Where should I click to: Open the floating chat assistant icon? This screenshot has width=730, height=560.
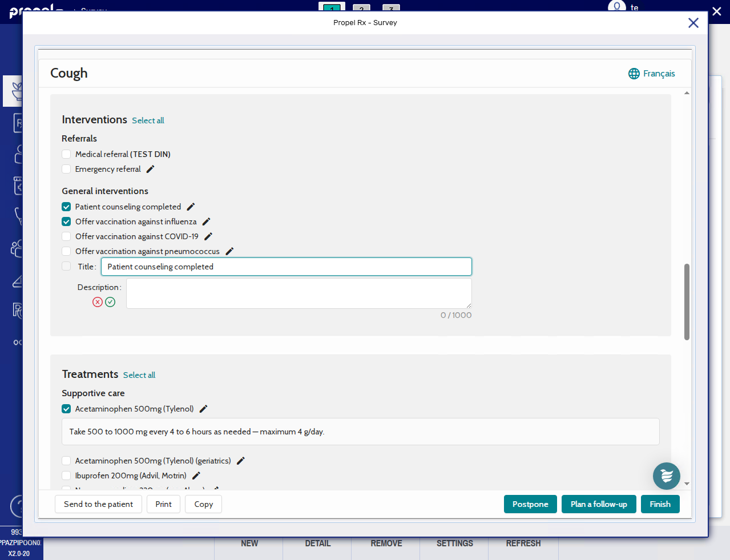pyautogui.click(x=666, y=476)
